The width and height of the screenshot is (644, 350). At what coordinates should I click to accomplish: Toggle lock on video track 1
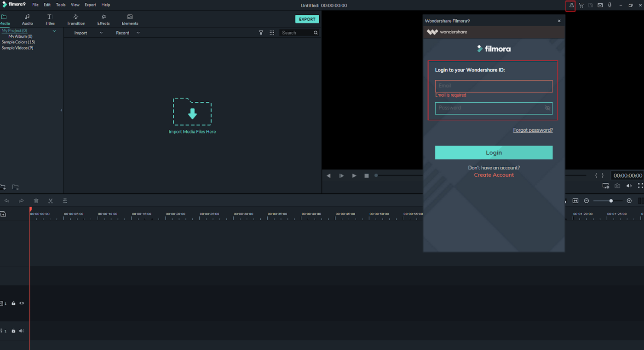[x=13, y=303]
